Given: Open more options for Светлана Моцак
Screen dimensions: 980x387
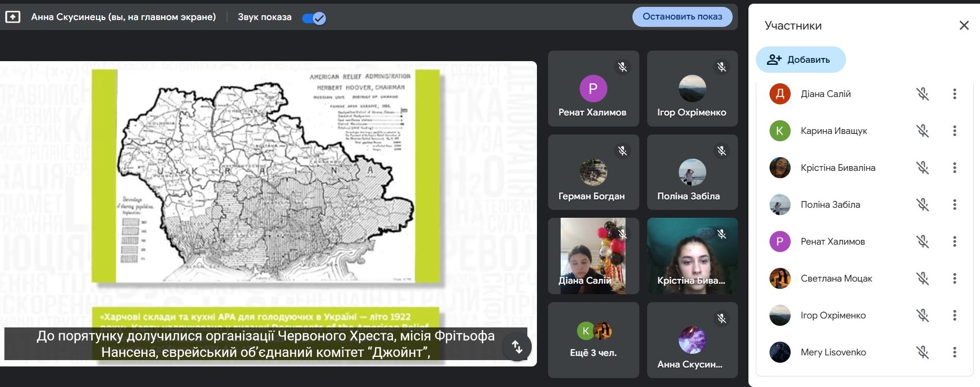Looking at the screenshot, I should [954, 278].
